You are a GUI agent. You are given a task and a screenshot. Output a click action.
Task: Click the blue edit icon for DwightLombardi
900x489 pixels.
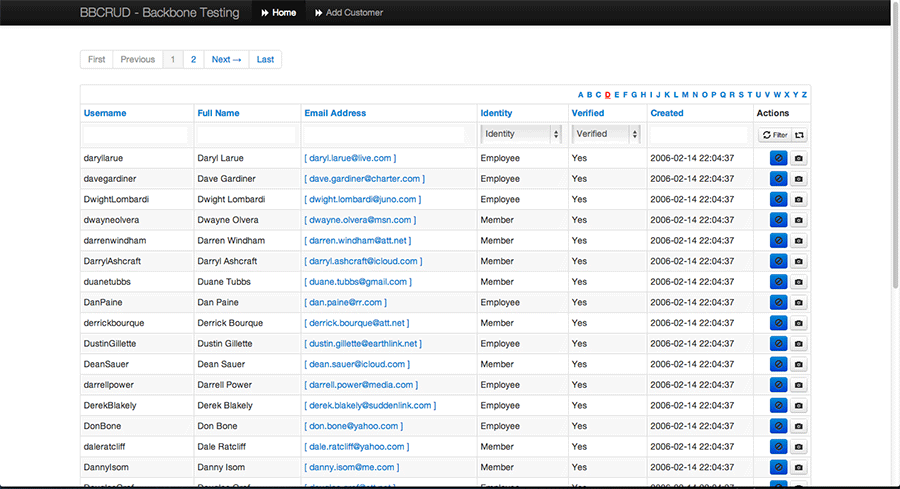click(x=778, y=199)
